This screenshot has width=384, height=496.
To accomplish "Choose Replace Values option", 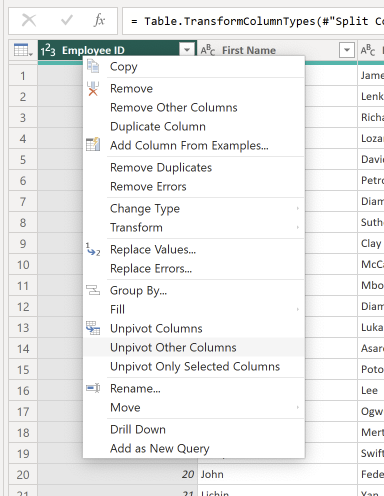I will pos(194,250).
